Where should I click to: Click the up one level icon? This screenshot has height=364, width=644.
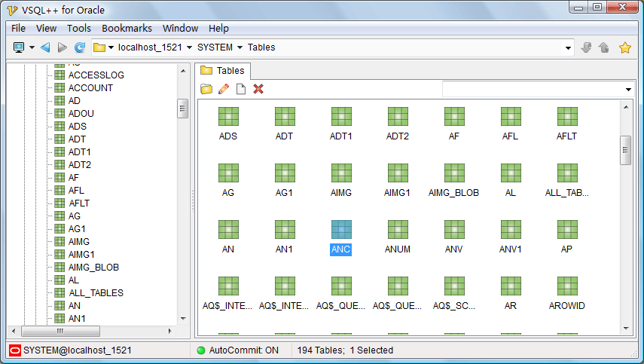604,47
